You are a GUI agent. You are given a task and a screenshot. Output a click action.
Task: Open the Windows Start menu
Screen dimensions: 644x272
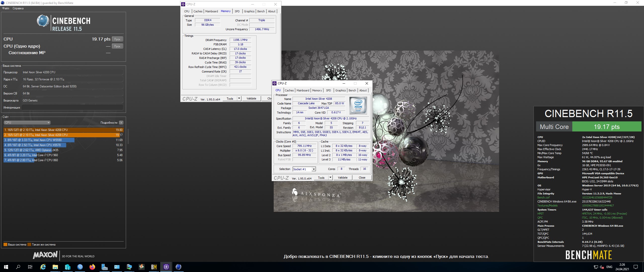[x=6, y=267]
